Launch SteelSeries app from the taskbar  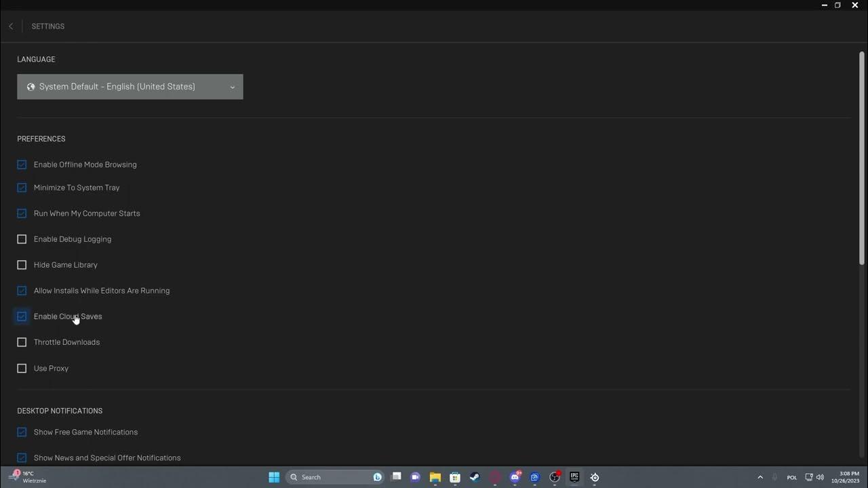pyautogui.click(x=595, y=477)
